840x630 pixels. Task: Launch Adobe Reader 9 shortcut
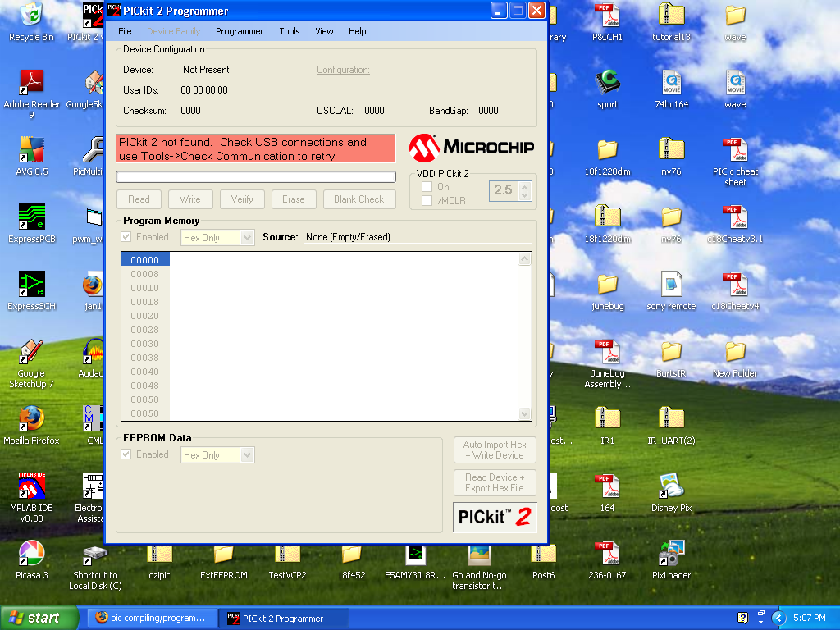point(32,94)
